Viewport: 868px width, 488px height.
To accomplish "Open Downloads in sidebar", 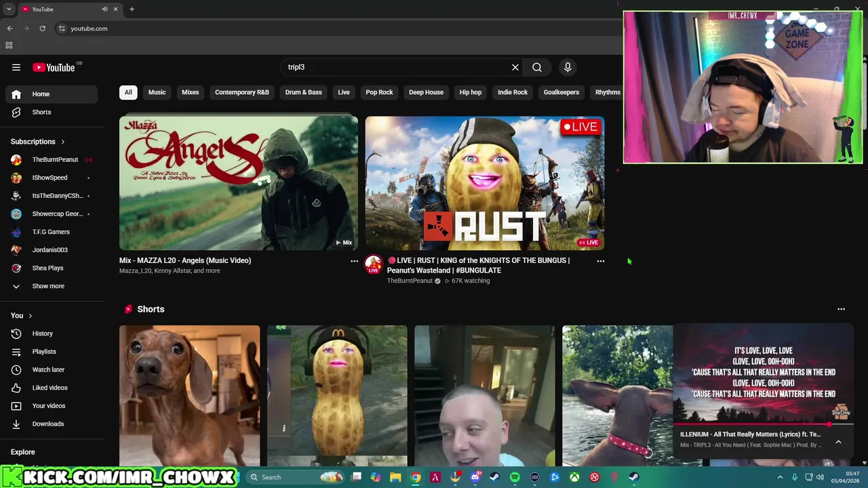I will 52,424.
